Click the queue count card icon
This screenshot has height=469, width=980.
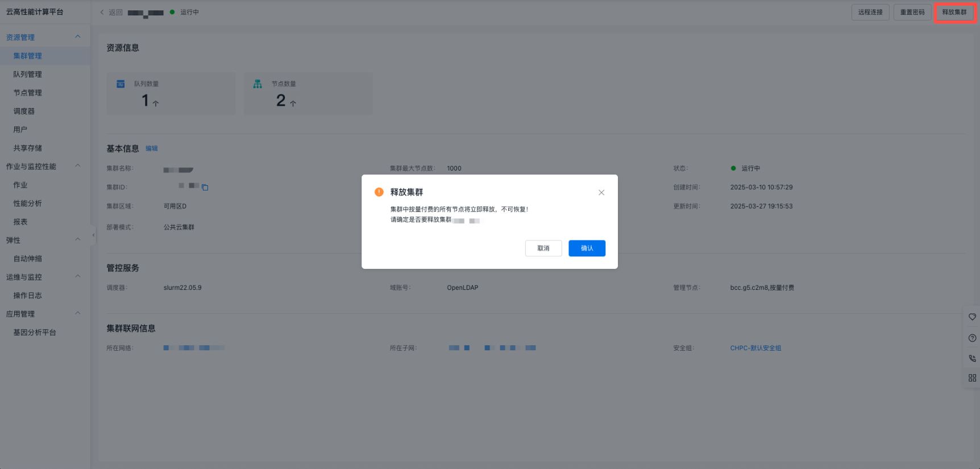121,84
